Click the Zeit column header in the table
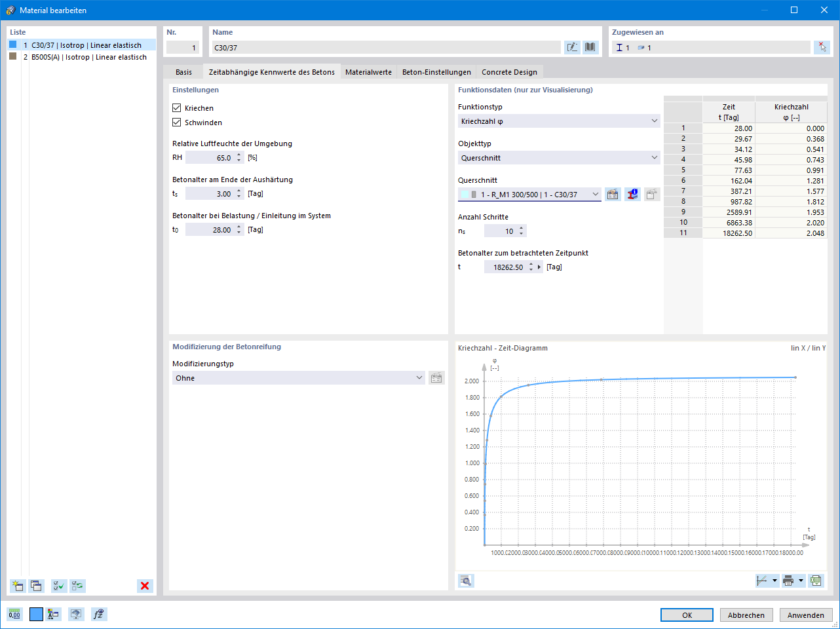Screen dimensions: 840x629 [x=729, y=112]
